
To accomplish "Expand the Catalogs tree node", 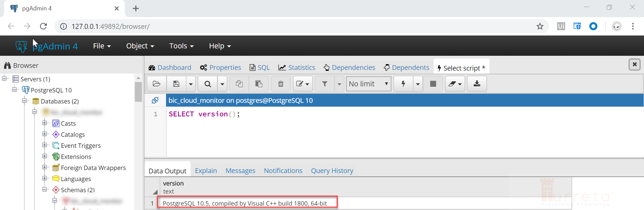I will [45, 134].
